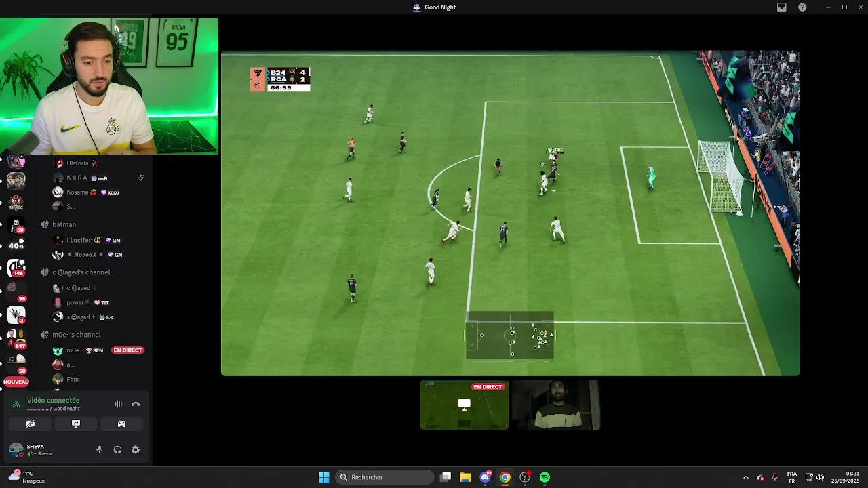Switch FRA FR keyboard language
Viewport: 868px width, 488px height.
click(x=792, y=477)
